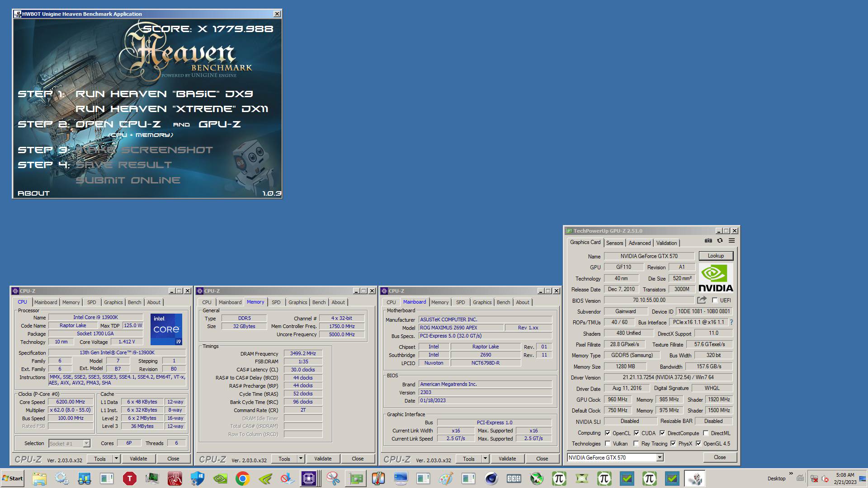The width and height of the screenshot is (868, 488).
Task: Open the GPU selector dropdown in GPU-Z
Action: click(660, 458)
